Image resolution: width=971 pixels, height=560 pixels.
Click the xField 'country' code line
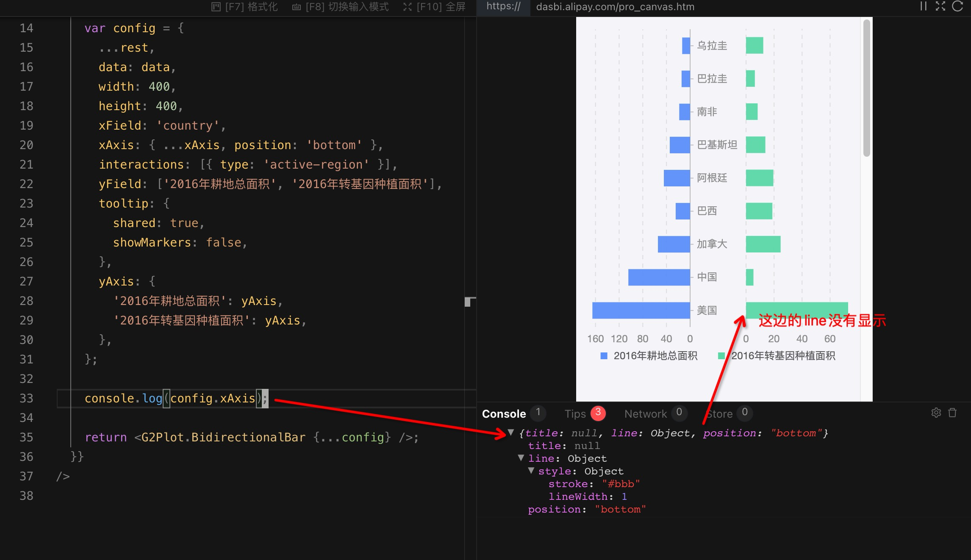(x=162, y=125)
